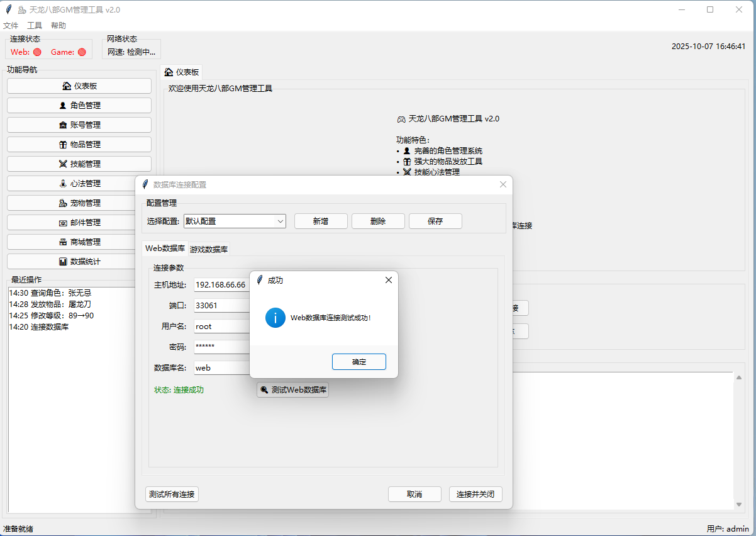
Task: Open 技能管理 via its crossed swords icon
Action: click(63, 164)
